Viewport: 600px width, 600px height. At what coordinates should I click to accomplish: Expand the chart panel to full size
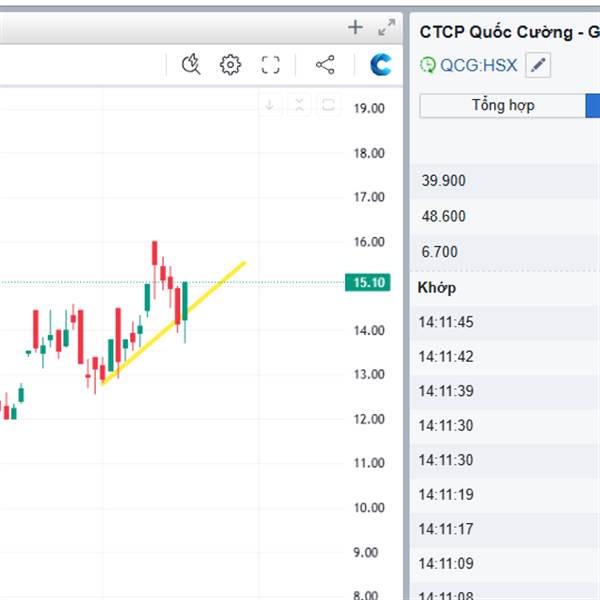(386, 28)
